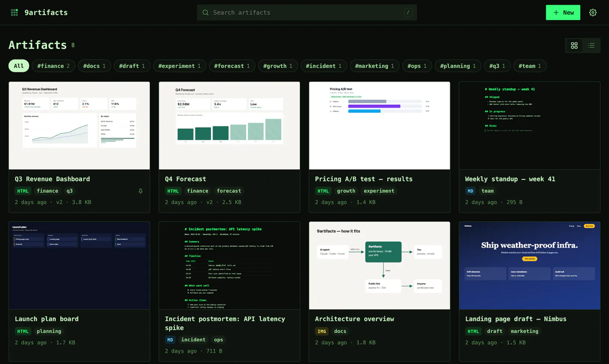
Task: Filter by #experiment tag
Action: [x=179, y=66]
